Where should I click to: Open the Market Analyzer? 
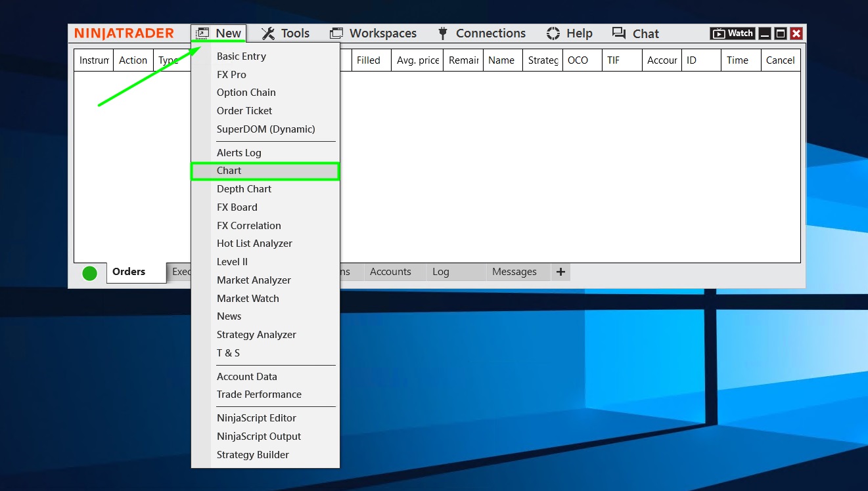coord(254,280)
